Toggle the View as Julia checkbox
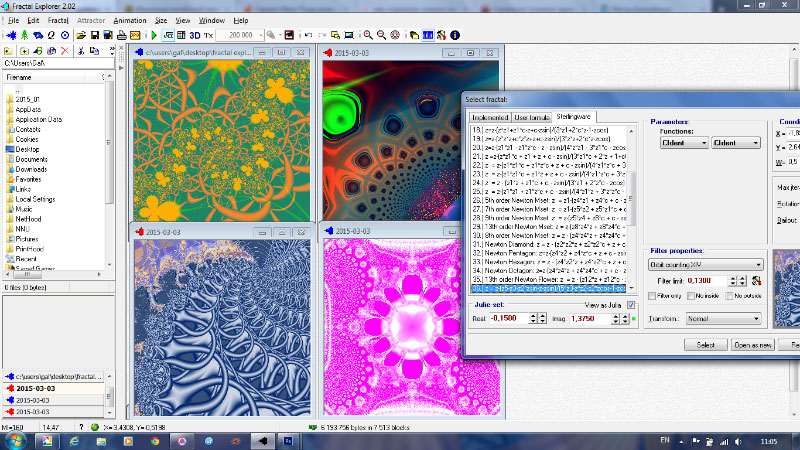The width and height of the screenshot is (800, 450). [x=631, y=305]
